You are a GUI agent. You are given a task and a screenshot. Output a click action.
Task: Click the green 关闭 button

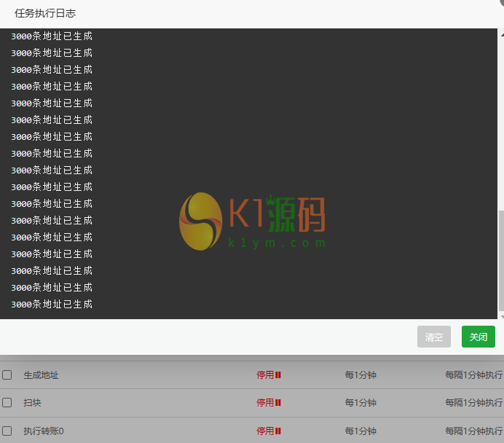478,337
